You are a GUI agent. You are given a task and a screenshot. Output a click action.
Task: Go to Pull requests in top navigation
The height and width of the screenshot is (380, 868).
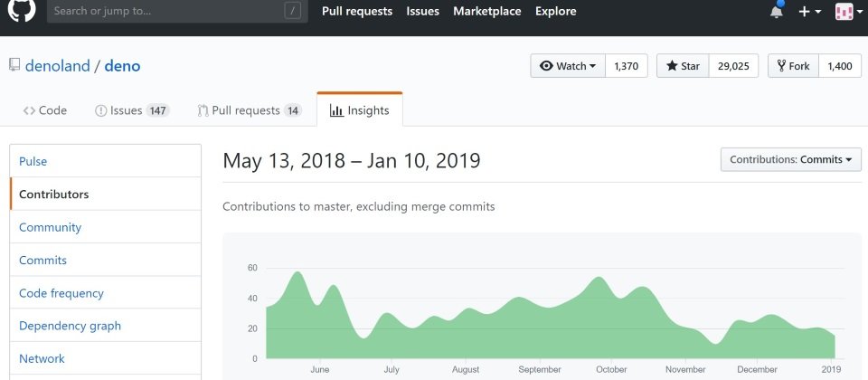[x=357, y=11]
